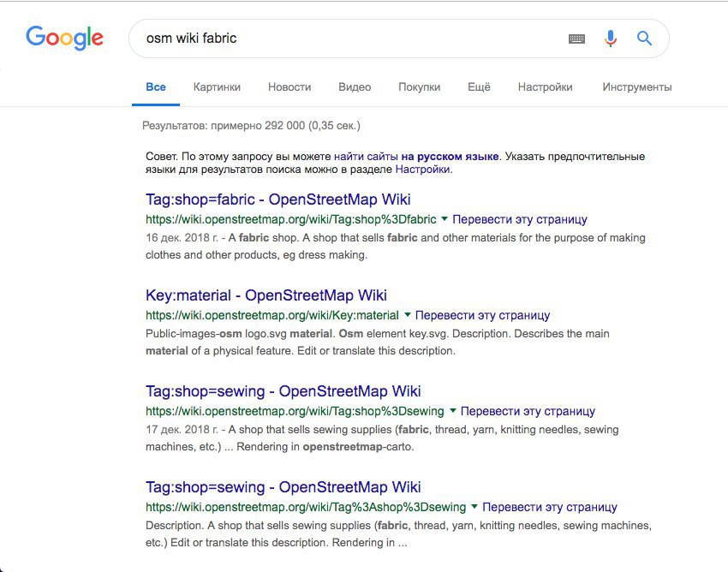Open the on-screen keyboard icon
728x572 pixels.
click(x=576, y=39)
